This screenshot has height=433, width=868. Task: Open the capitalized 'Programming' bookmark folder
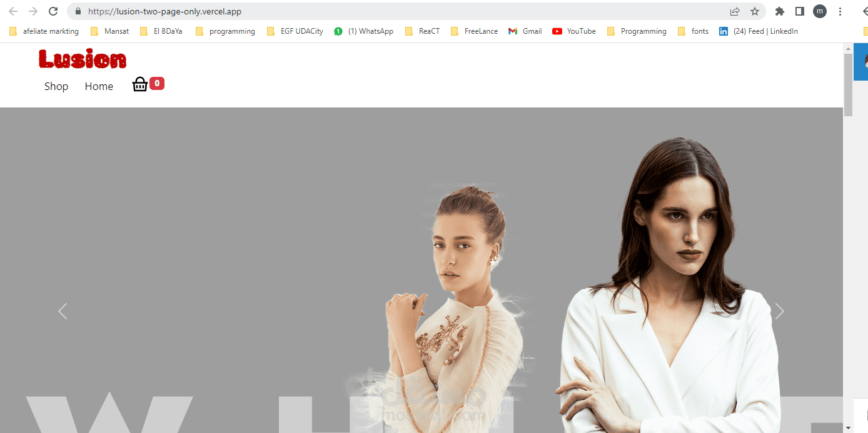click(x=637, y=31)
